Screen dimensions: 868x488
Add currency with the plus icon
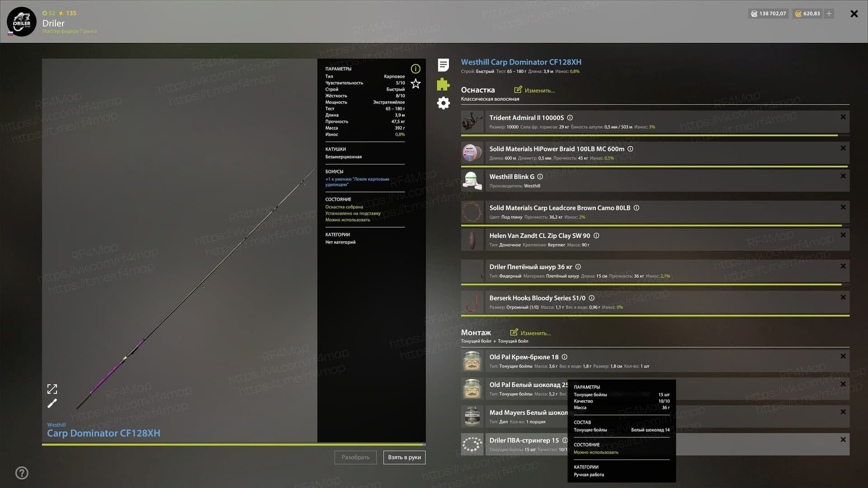(829, 14)
